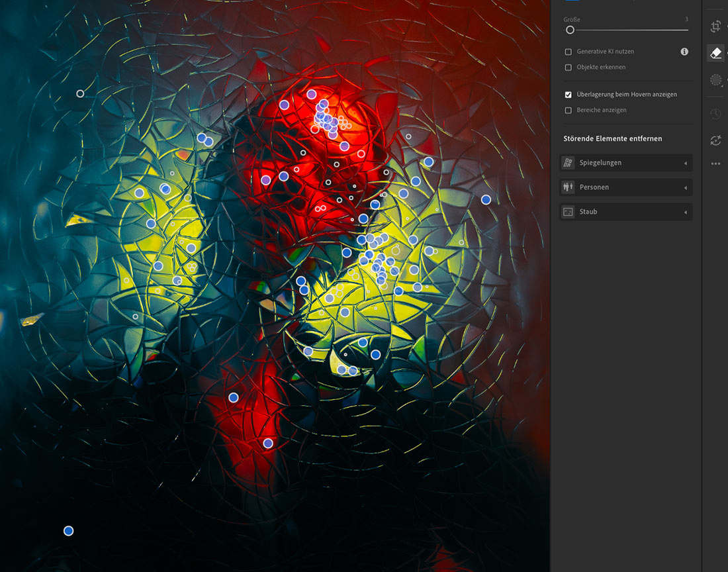The image size is (728, 572).
Task: Click the Staub dust-frame icon
Action: pos(568,212)
